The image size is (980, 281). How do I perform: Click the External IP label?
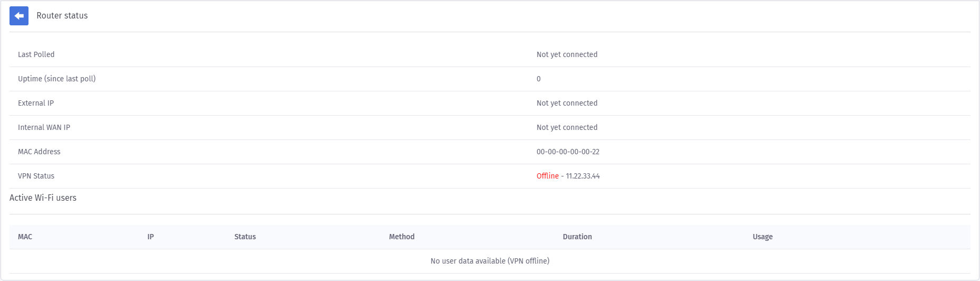tap(36, 103)
